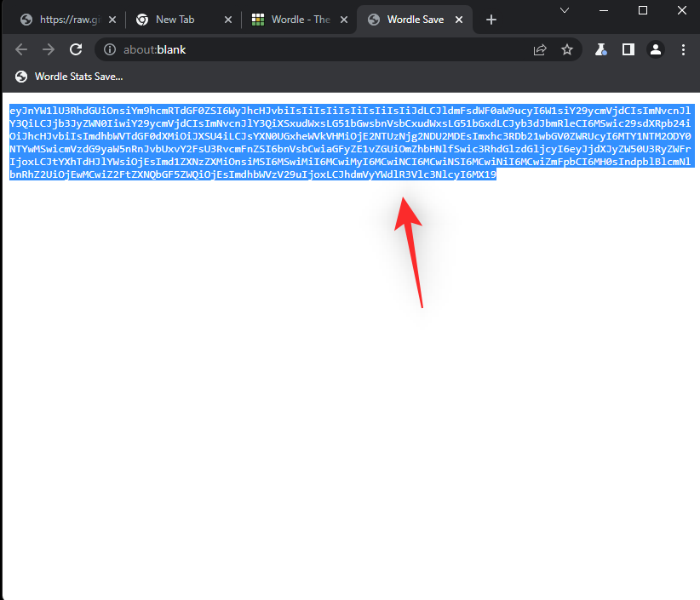The image size is (700, 600).
Task: Open Chrome Labs flask icon
Action: [x=600, y=49]
